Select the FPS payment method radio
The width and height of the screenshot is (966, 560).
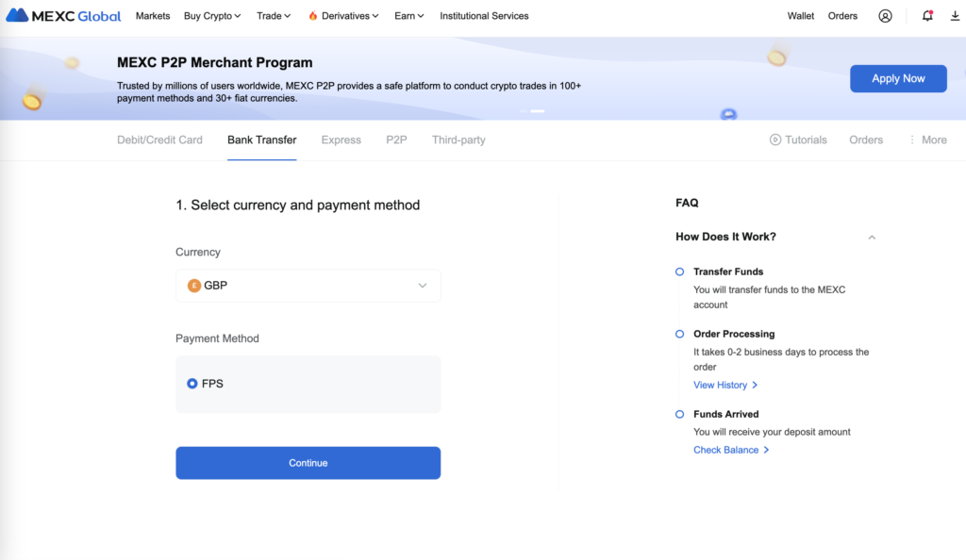tap(192, 384)
